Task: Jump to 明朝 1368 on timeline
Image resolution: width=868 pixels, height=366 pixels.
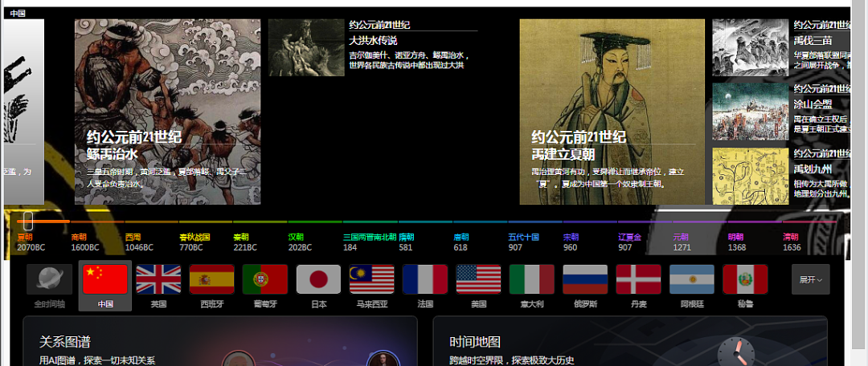Action: pyautogui.click(x=737, y=242)
